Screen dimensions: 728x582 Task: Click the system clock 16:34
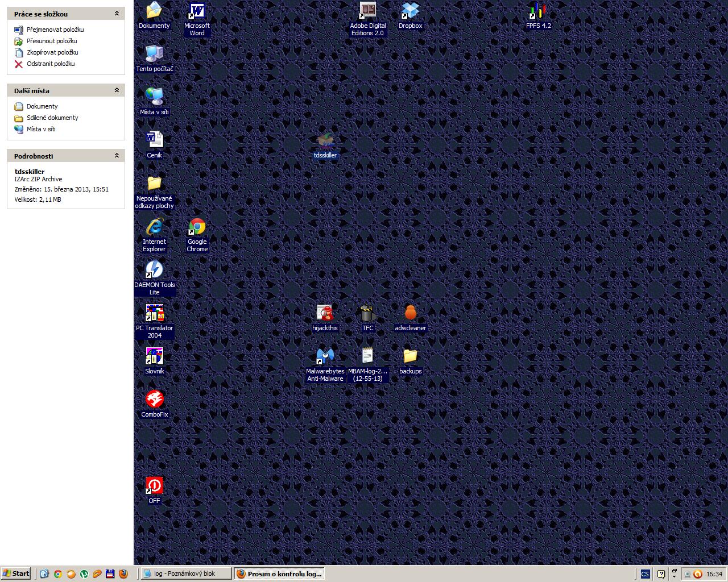(714, 574)
